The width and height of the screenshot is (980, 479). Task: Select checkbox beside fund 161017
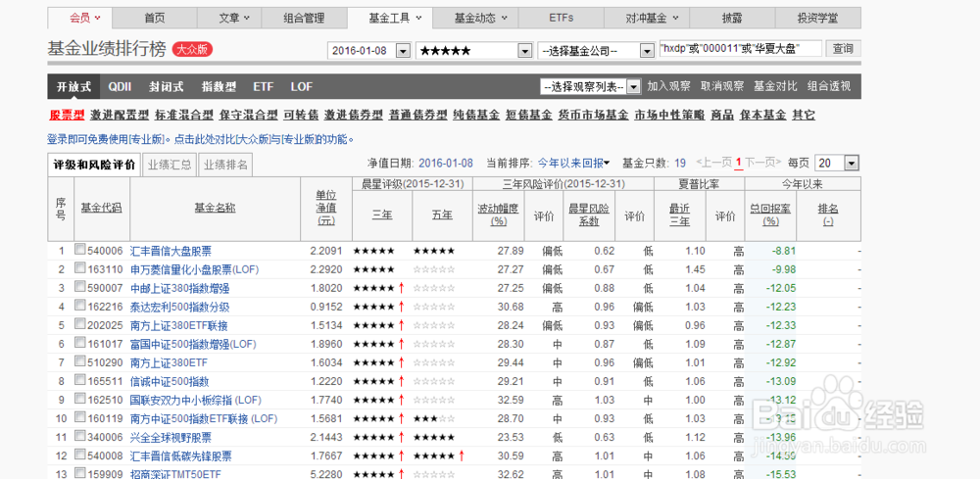click(x=80, y=342)
